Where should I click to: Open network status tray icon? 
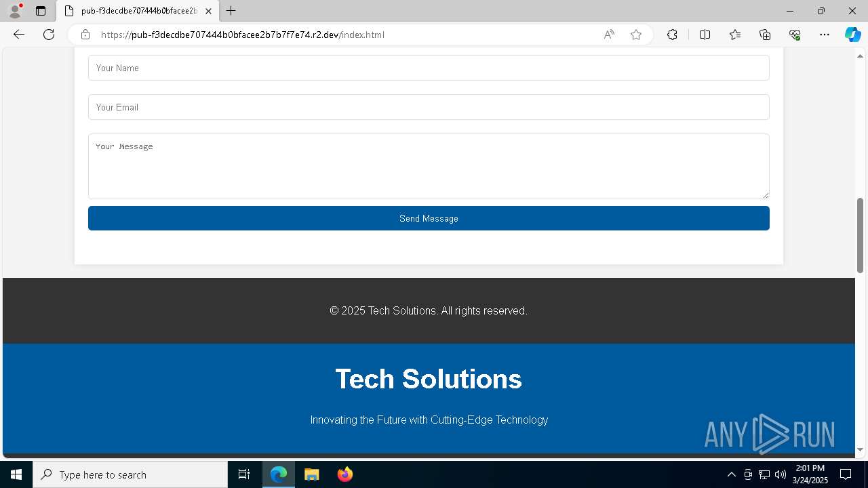764,474
